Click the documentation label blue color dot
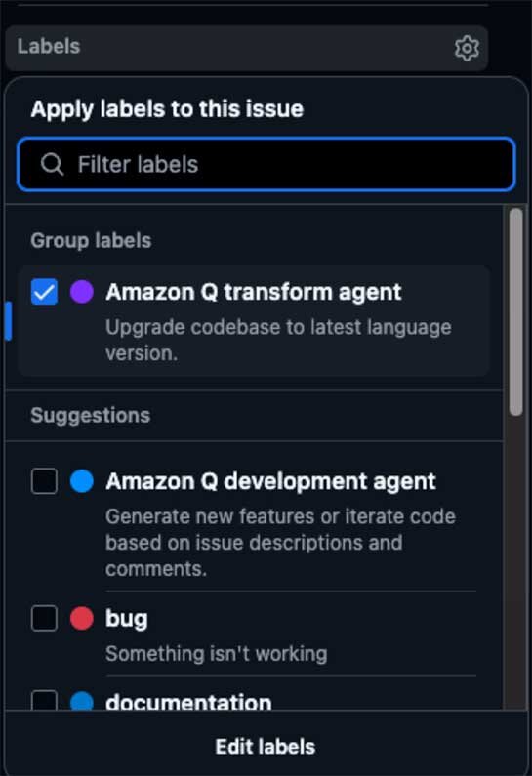The image size is (532, 776). [82, 701]
